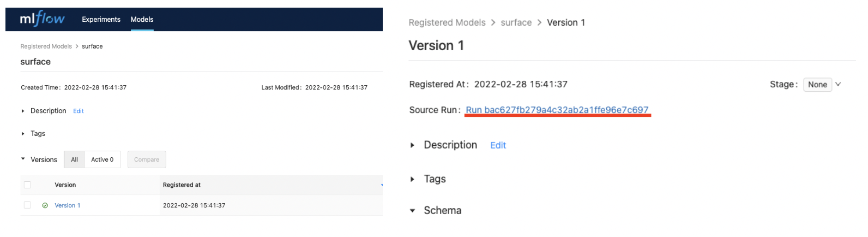
Task: Click the chevron after surface in right breadcrumb
Action: click(x=539, y=22)
